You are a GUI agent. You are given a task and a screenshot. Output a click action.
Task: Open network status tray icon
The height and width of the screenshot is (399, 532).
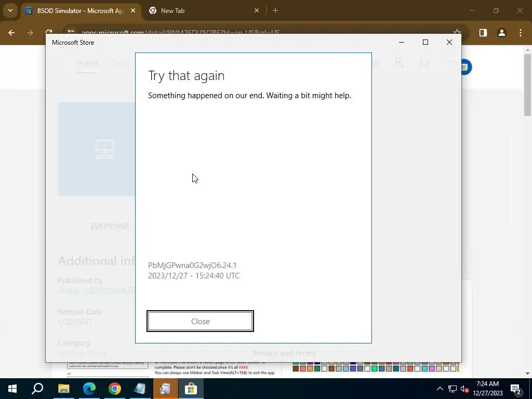[x=453, y=389]
